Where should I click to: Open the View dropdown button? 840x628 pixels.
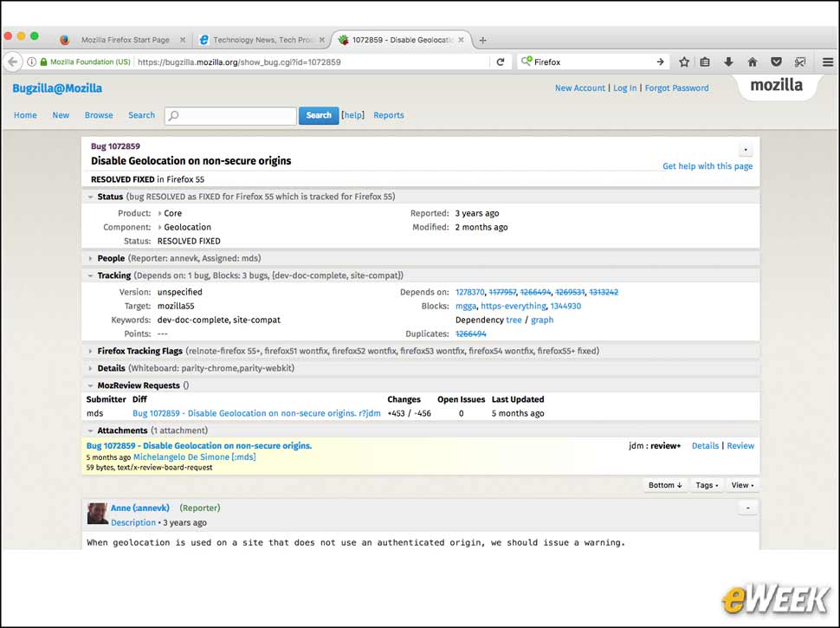pos(742,485)
